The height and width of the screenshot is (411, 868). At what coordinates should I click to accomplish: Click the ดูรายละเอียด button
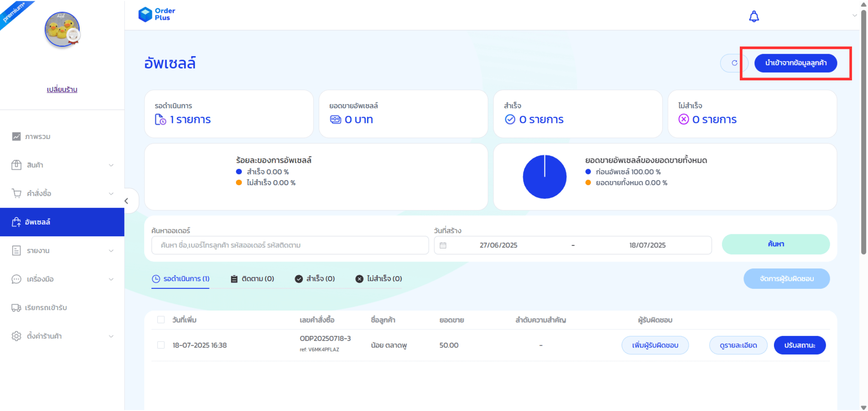tap(738, 346)
